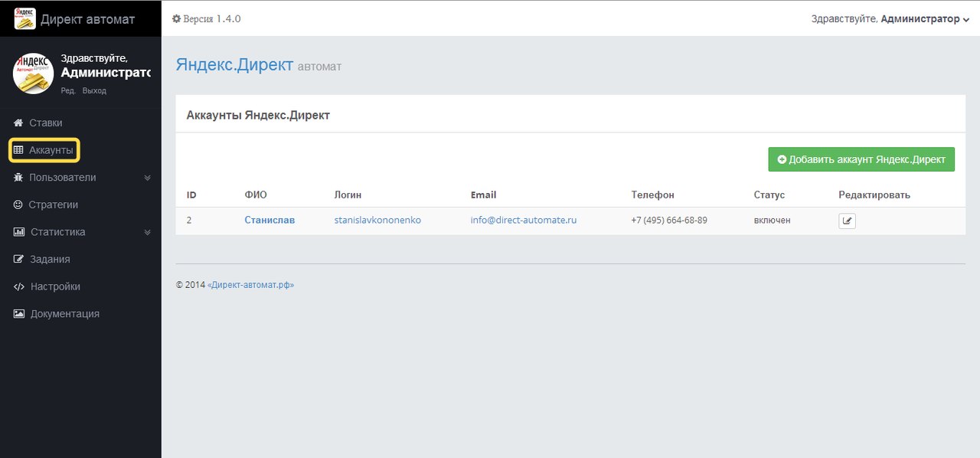
Task: Click the bar chart icon beside Статистика
Action: pyautogui.click(x=19, y=232)
